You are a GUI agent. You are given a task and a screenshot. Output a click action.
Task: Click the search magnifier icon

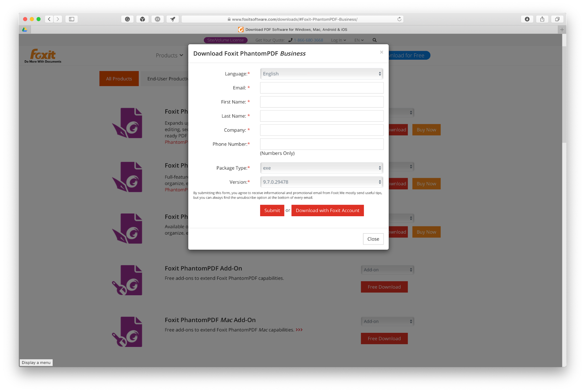[x=375, y=39]
